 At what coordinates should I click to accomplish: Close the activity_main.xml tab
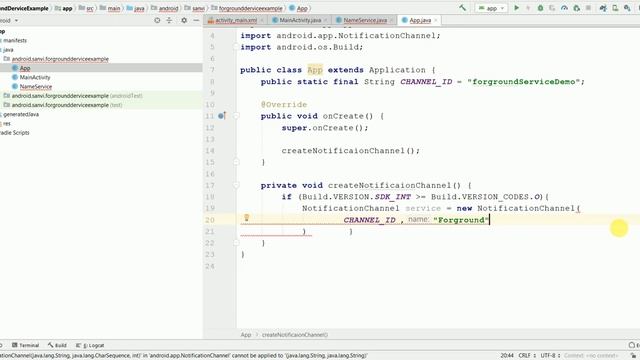[x=262, y=20]
